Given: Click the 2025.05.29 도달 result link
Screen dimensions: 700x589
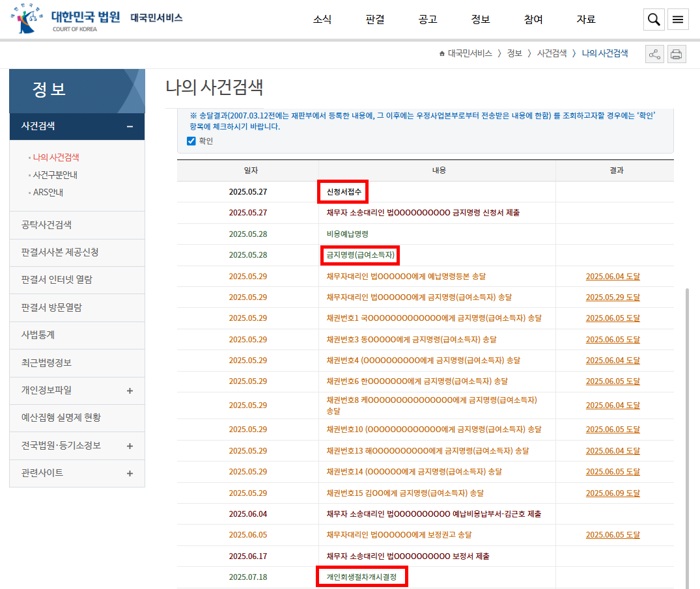Looking at the screenshot, I should click(612, 297).
